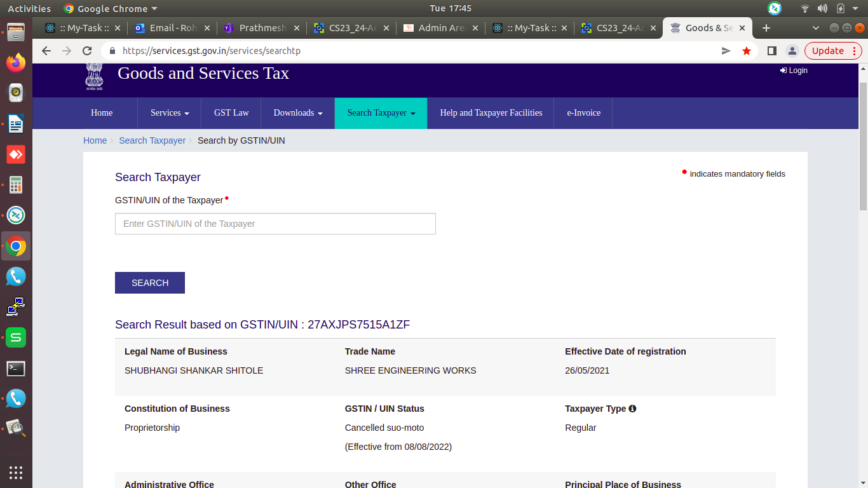Click the Tue 17:45 clock
Viewport: 868px width, 488px height.
[451, 8]
